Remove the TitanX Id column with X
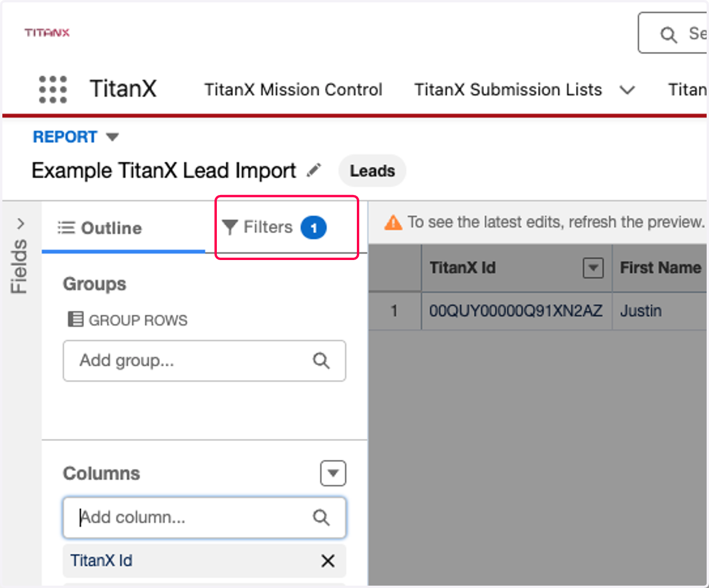709x588 pixels. [327, 561]
